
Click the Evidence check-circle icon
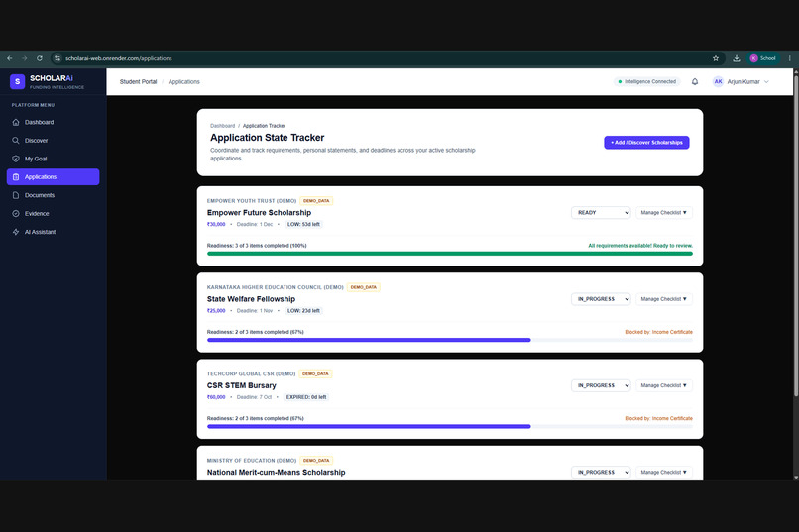tap(16, 214)
